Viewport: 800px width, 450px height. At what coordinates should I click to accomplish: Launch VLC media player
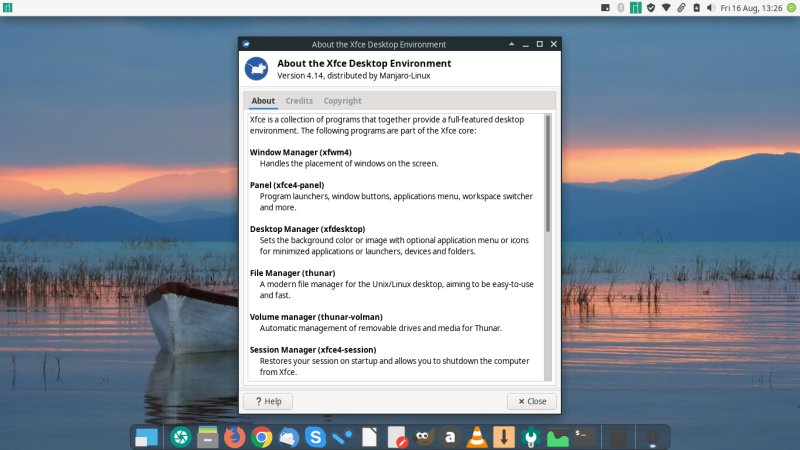pyautogui.click(x=478, y=437)
